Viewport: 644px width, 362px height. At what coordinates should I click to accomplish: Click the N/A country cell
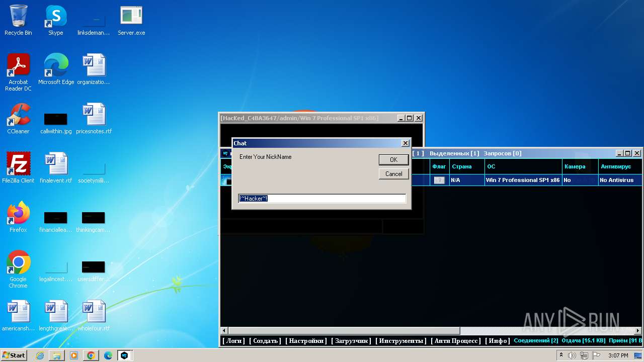(x=467, y=180)
